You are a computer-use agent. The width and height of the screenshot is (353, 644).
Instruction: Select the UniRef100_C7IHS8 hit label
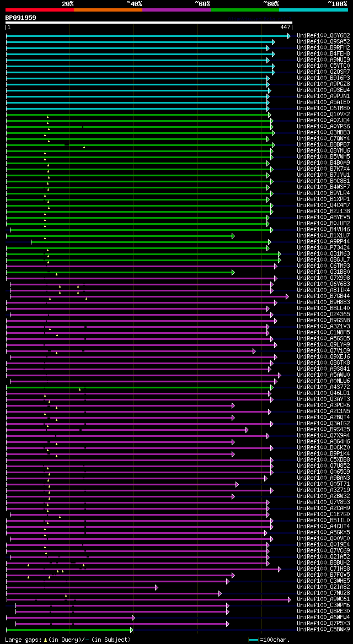coord(323,569)
